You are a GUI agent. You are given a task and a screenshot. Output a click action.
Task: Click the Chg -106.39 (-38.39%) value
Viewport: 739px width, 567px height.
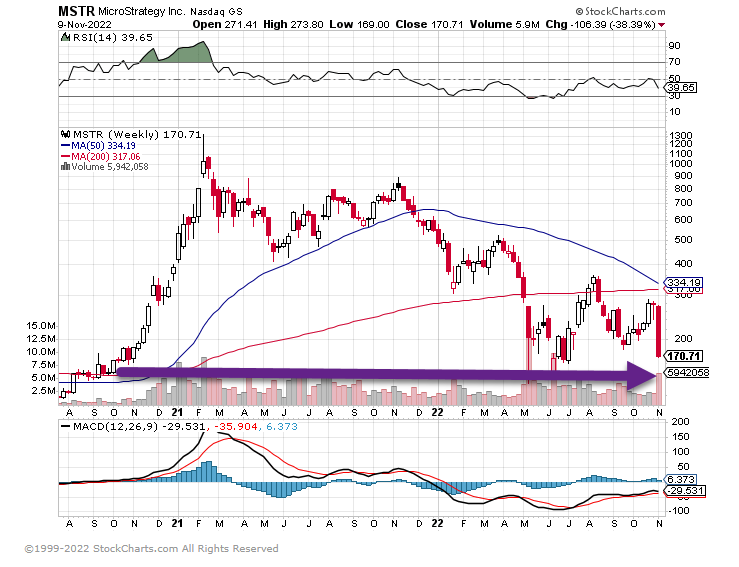(600, 25)
